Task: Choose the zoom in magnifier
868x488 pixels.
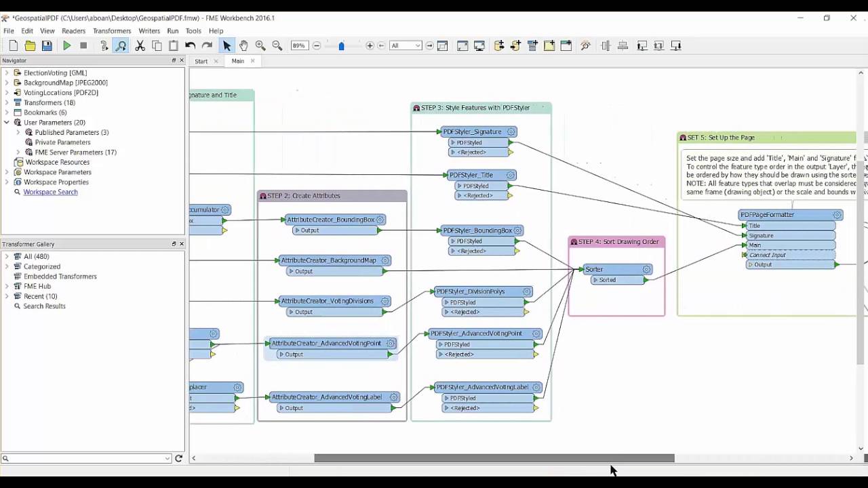Action: click(x=260, y=45)
